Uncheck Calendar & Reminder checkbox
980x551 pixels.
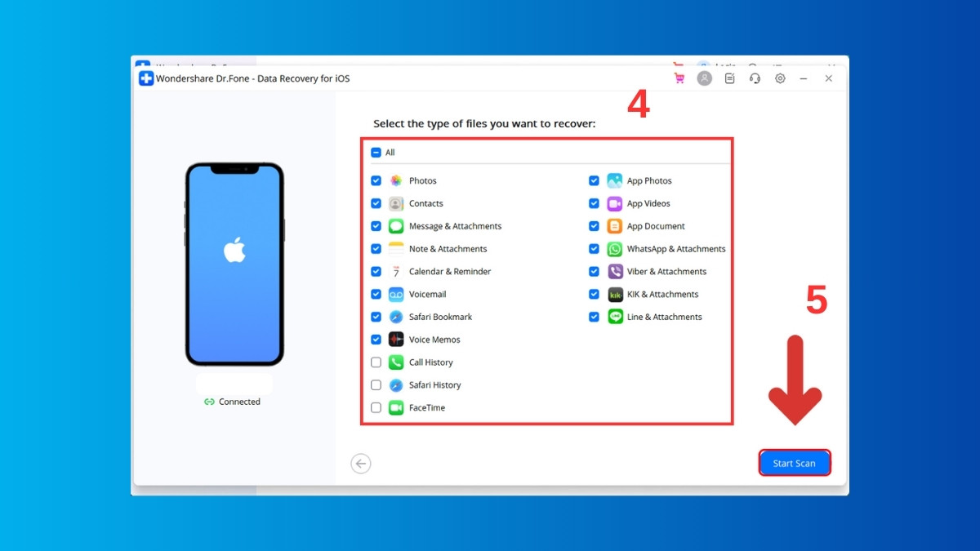tap(376, 272)
